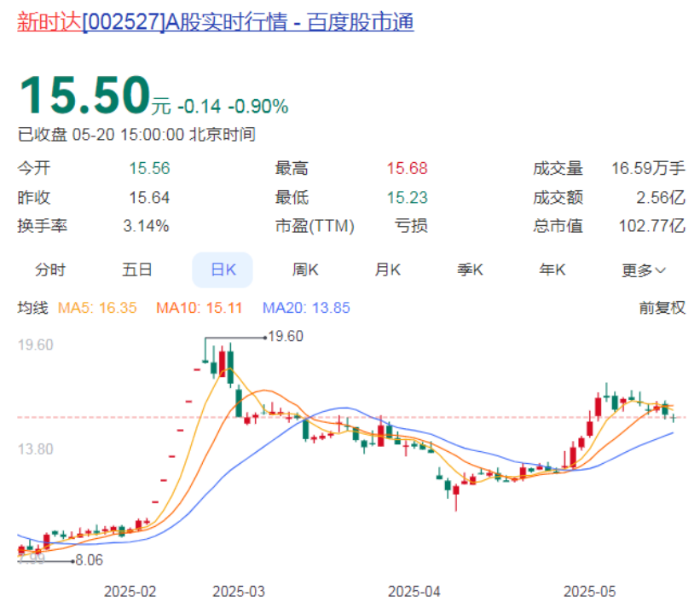Switch to the 季K chart tab
Image resolution: width=700 pixels, height=614 pixels.
pos(470,269)
